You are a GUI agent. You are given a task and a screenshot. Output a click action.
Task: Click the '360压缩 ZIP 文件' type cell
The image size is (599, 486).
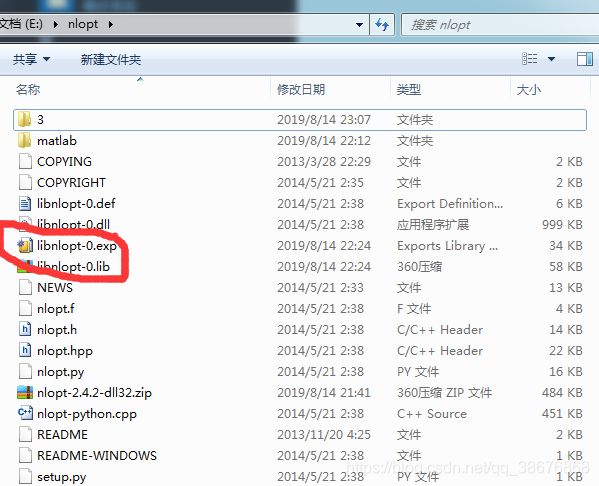(x=444, y=393)
